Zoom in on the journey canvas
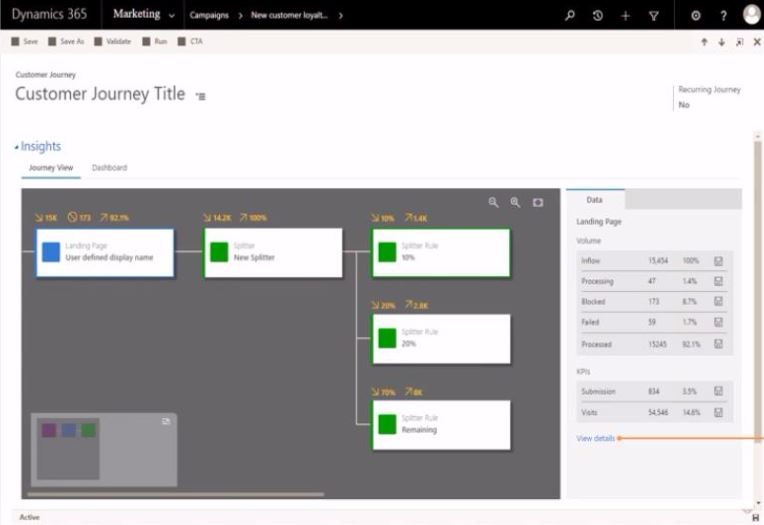 (515, 202)
